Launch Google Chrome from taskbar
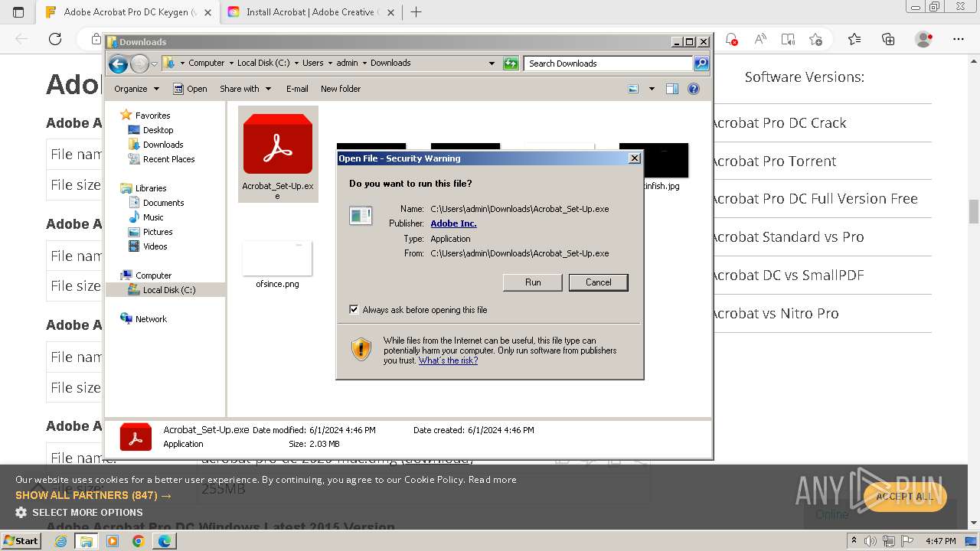Image resolution: width=980 pixels, height=551 pixels. pyautogui.click(x=138, y=541)
